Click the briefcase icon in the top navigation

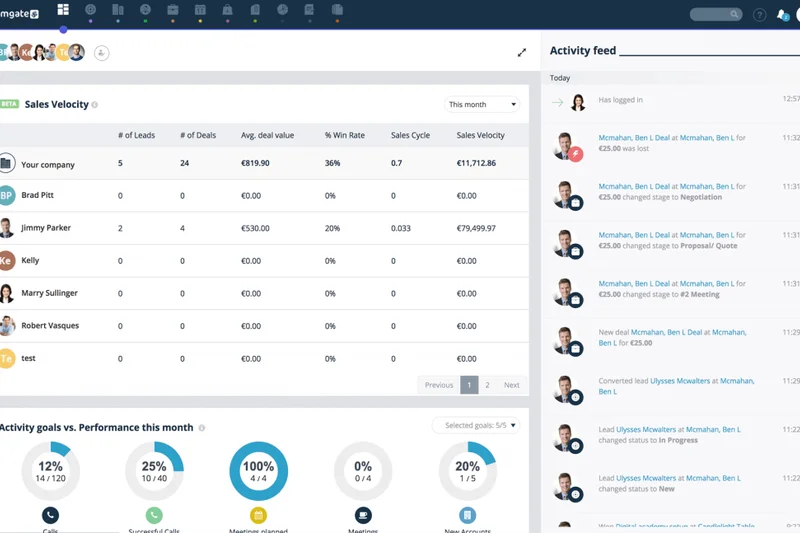coord(173,11)
